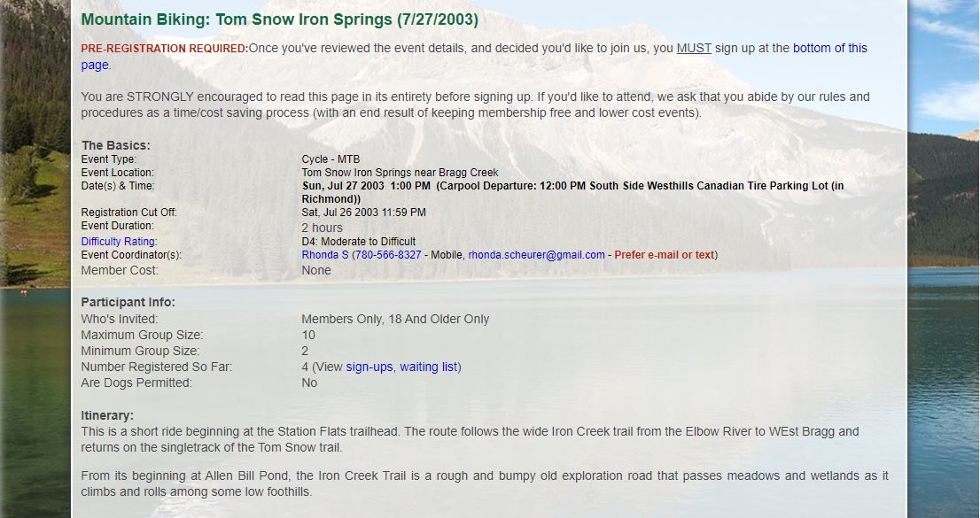
Task: Follow the 'bottom of this' sign-up link
Action: pos(830,48)
